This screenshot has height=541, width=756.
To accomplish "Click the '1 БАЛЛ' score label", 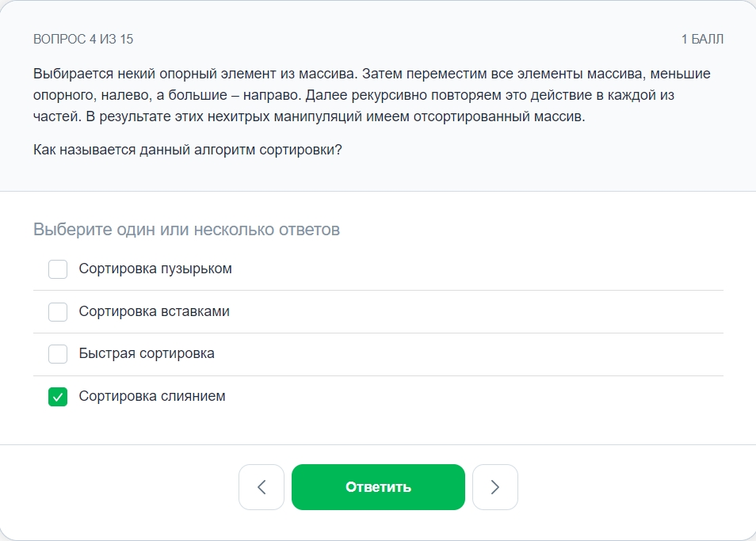I will click(x=704, y=37).
